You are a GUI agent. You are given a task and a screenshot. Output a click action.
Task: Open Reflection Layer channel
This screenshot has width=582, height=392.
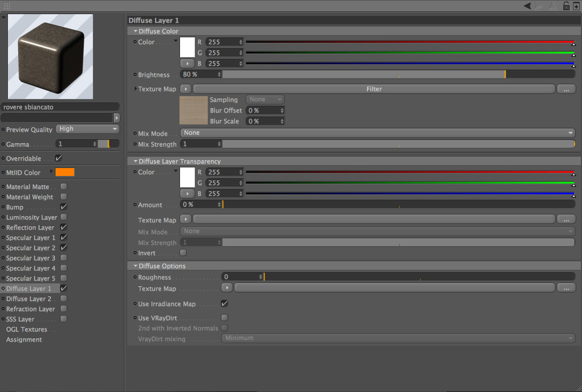tap(30, 227)
